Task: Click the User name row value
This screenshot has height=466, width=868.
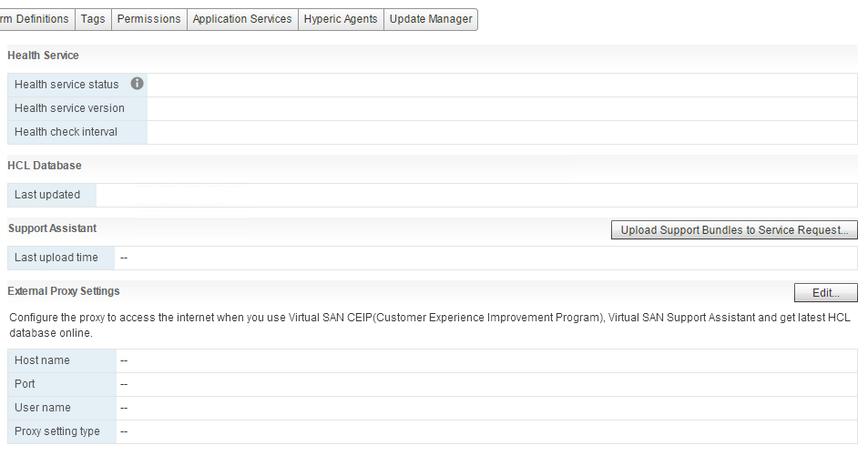Action: point(124,409)
